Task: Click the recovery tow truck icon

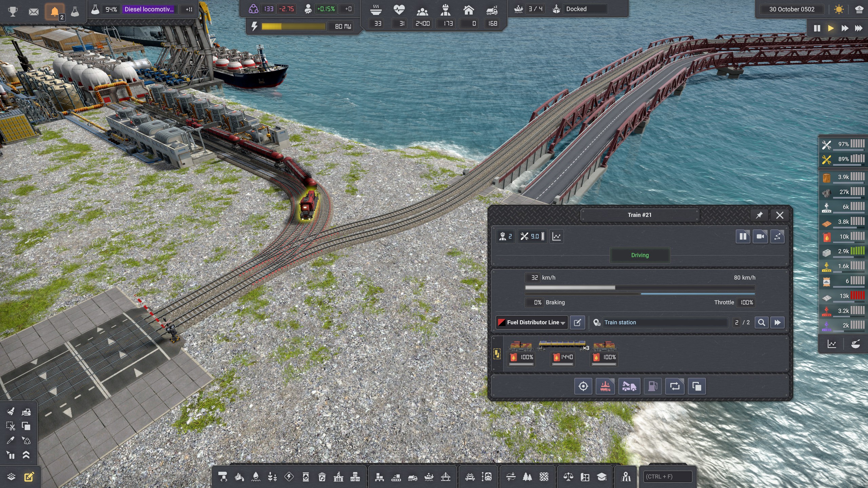Action: [629, 386]
